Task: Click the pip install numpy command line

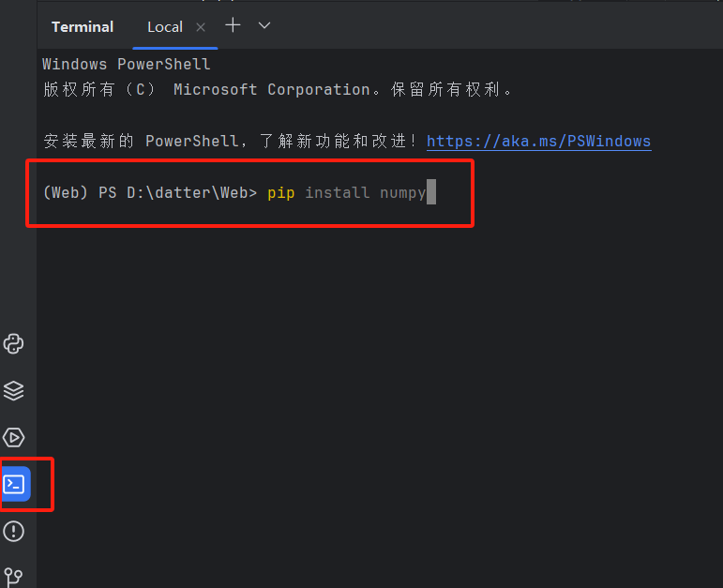Action: [347, 193]
